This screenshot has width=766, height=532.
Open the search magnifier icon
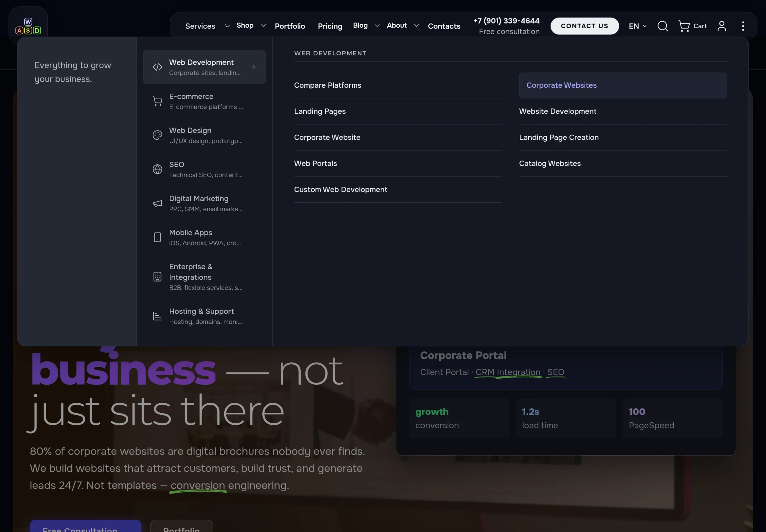coord(662,26)
